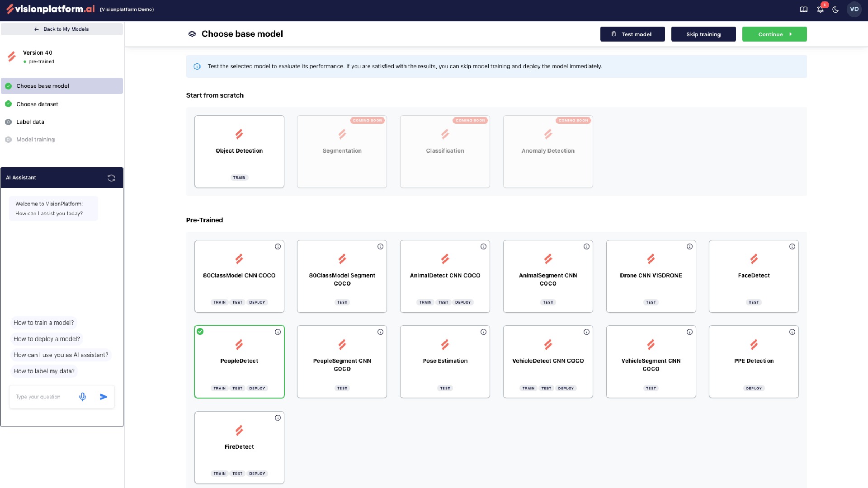Click the visionplatform.ai logo

click(51, 9)
